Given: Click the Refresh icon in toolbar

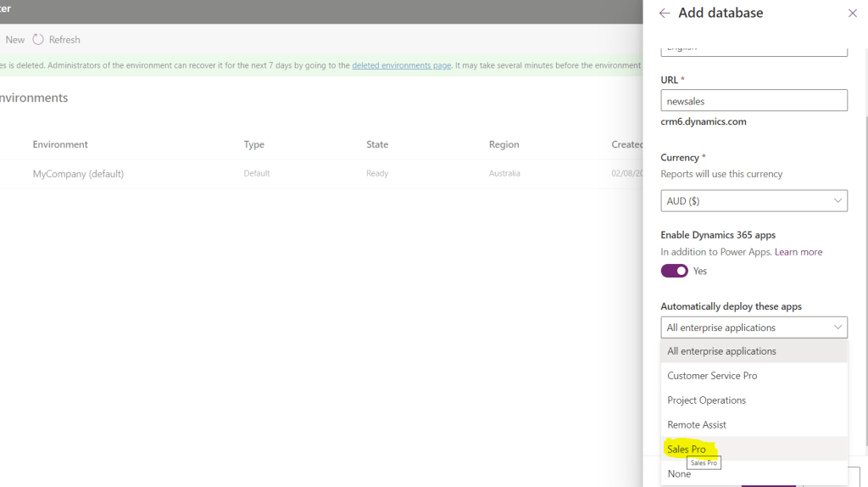Looking at the screenshot, I should (38, 40).
